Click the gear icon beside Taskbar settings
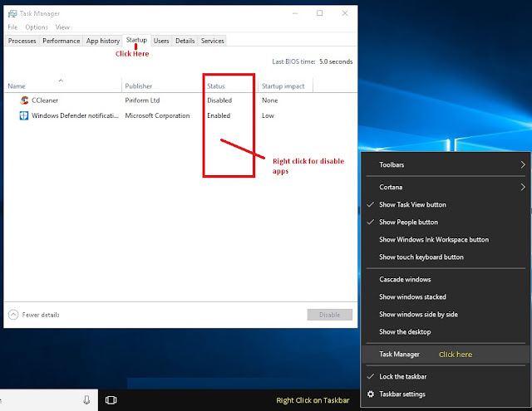The image size is (532, 411). (x=371, y=394)
